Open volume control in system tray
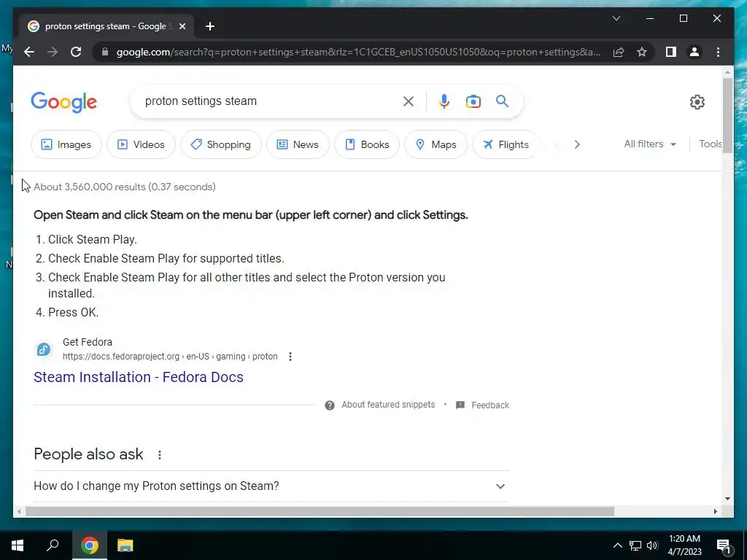747x560 pixels. pyautogui.click(x=652, y=545)
